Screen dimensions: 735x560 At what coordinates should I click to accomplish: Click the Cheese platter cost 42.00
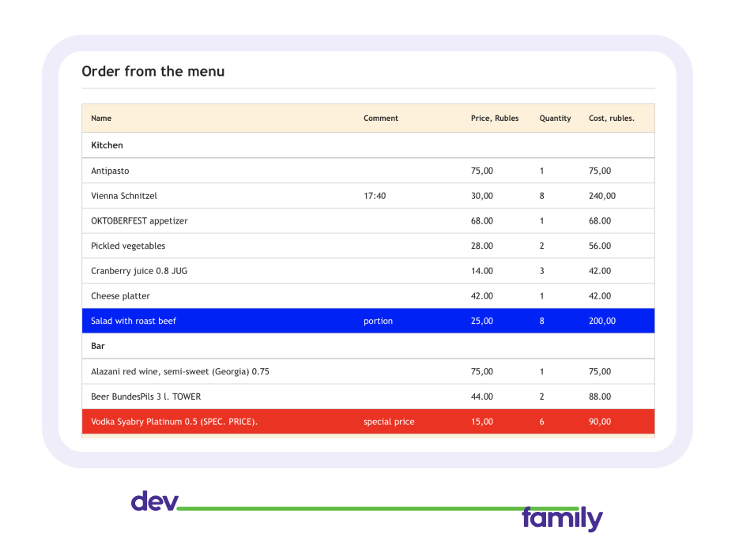(600, 296)
